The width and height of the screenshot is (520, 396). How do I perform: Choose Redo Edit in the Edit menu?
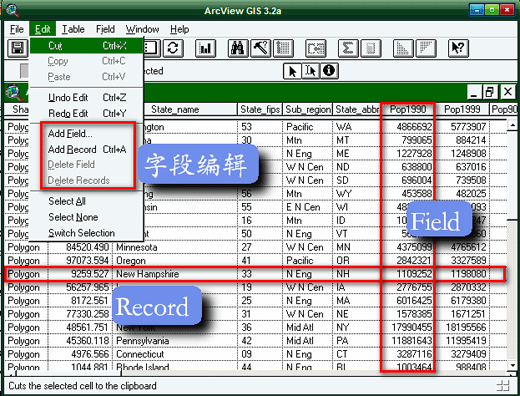[x=87, y=113]
